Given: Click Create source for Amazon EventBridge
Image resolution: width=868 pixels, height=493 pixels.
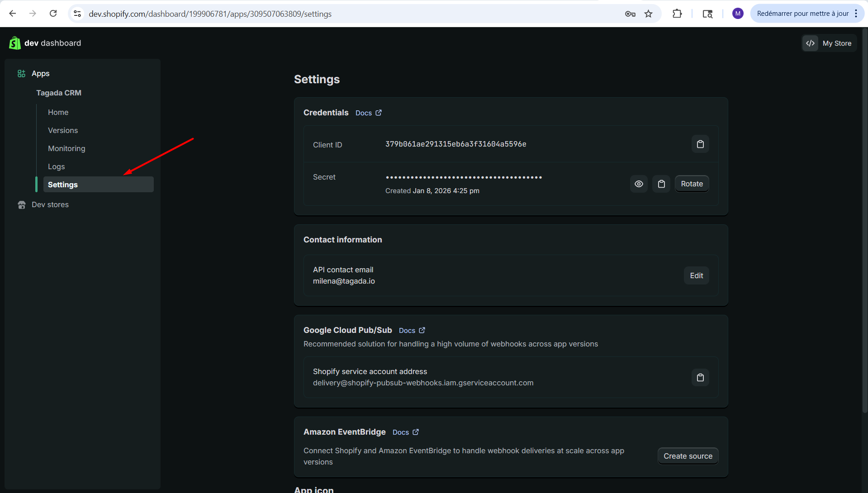Looking at the screenshot, I should pyautogui.click(x=688, y=456).
